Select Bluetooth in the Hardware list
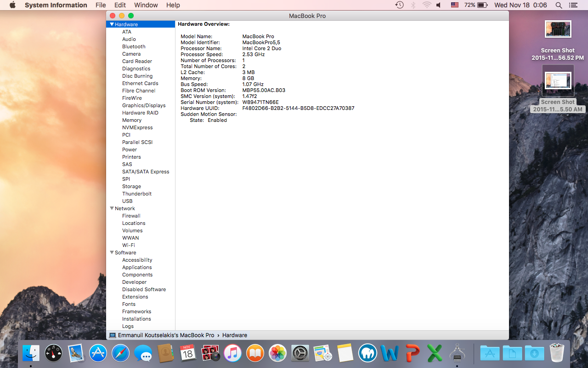The height and width of the screenshot is (368, 588). tap(134, 46)
